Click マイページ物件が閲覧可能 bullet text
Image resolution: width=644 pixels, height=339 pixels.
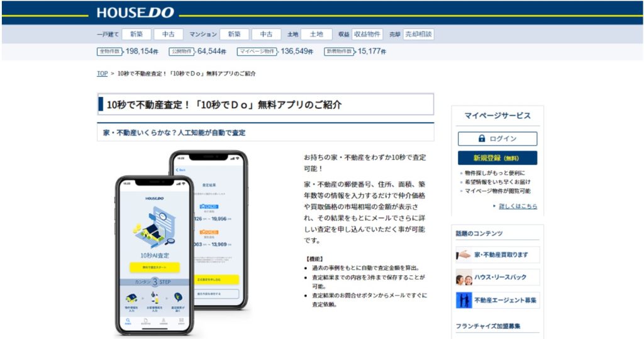tap(497, 191)
